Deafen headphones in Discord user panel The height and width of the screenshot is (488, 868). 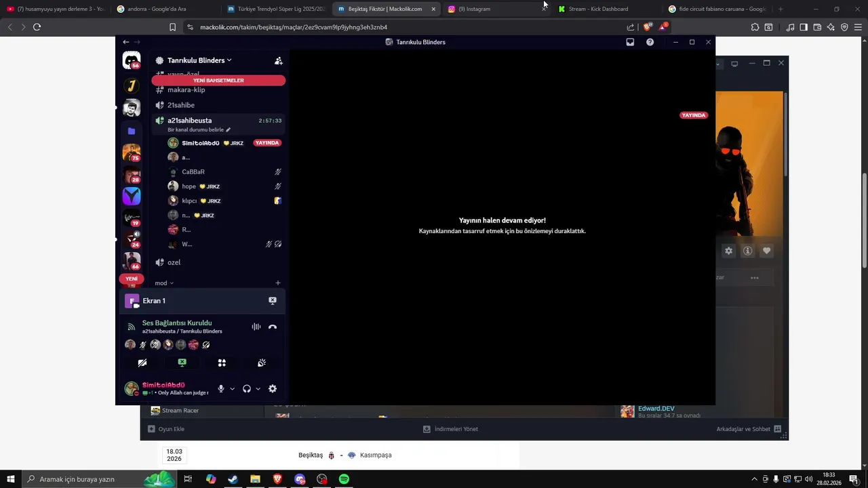[247, 388]
